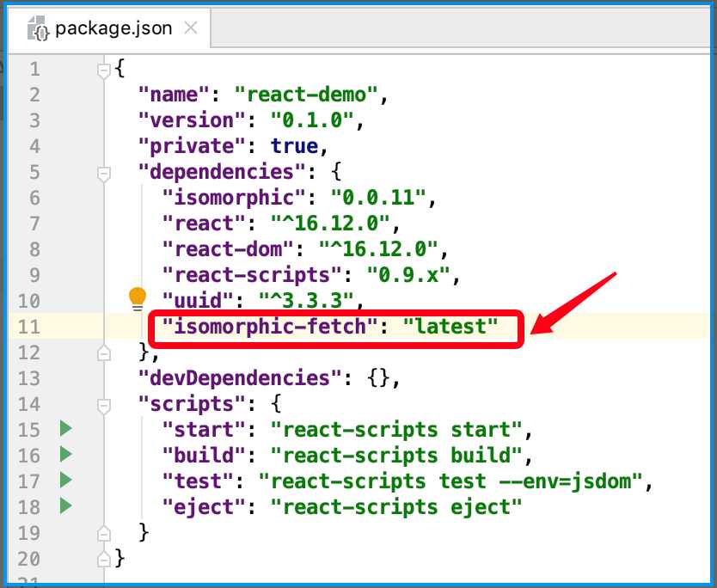717x588 pixels.
Task: Click the "build" key
Action: (204, 456)
